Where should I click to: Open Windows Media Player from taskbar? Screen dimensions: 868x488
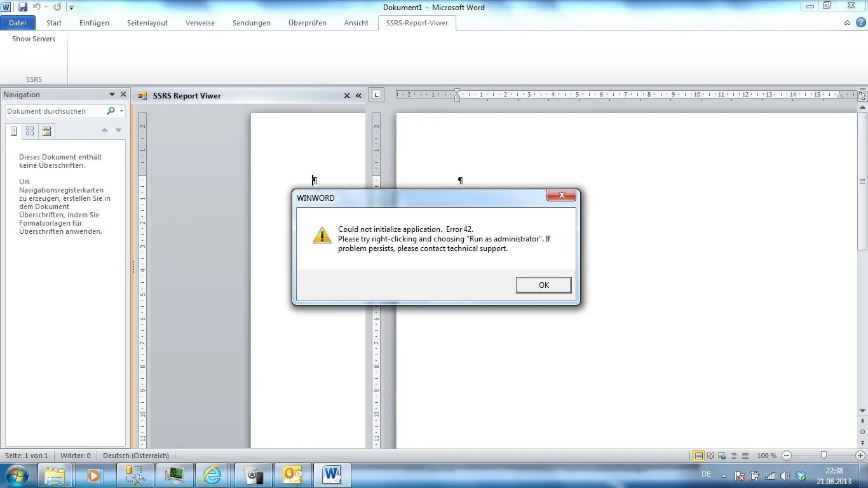coord(94,475)
